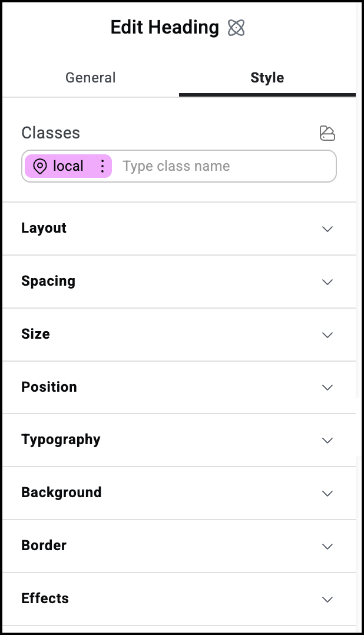The height and width of the screenshot is (635, 364).
Task: Select the local class chip
Action: pyautogui.click(x=68, y=167)
